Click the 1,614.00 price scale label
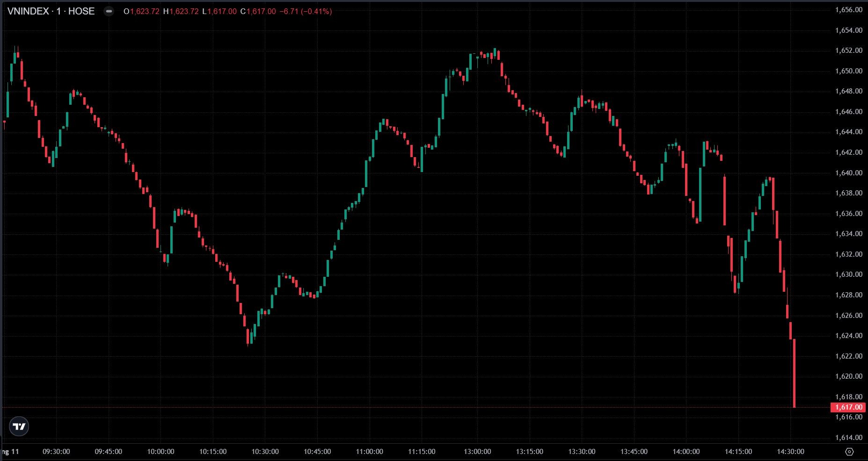The width and height of the screenshot is (868, 461). tap(848, 438)
